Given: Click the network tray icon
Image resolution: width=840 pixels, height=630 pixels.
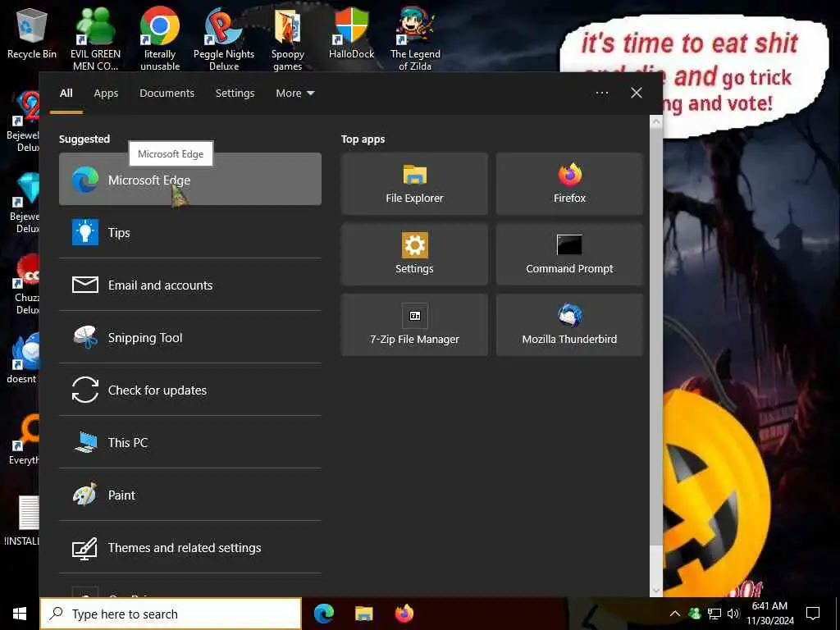Looking at the screenshot, I should (714, 614).
